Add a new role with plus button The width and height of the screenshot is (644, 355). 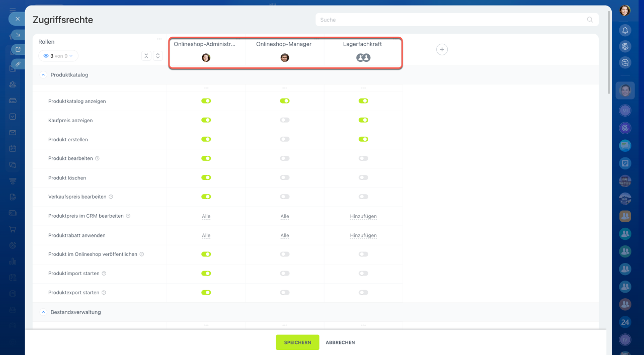point(442,49)
